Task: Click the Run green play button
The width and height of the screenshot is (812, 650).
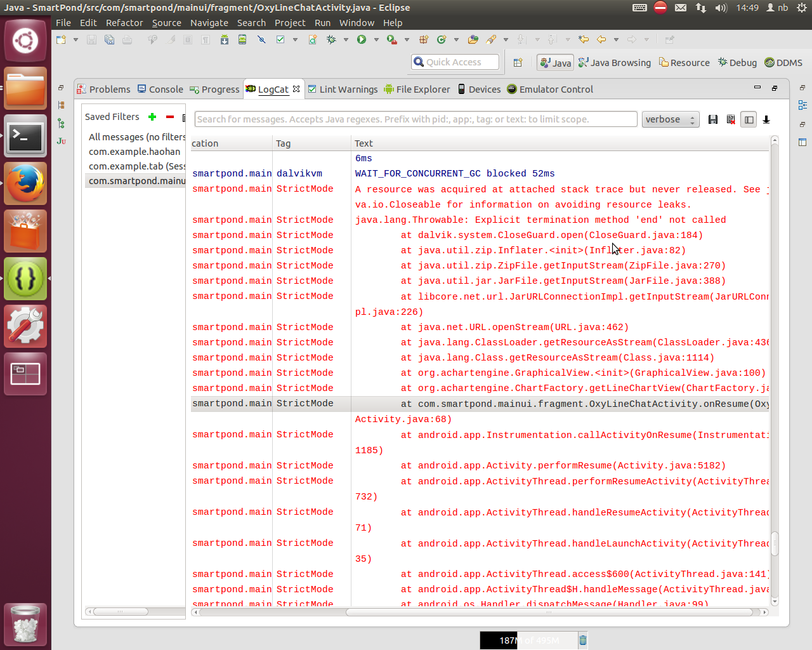Action: 362,39
